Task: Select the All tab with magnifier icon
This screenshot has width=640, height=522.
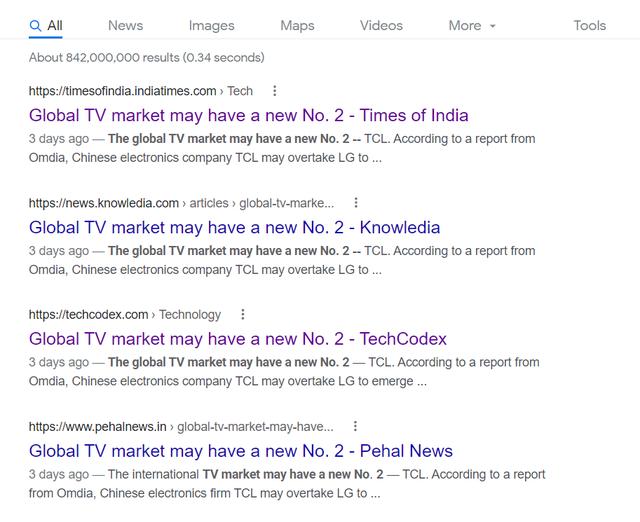Action: pos(46,26)
